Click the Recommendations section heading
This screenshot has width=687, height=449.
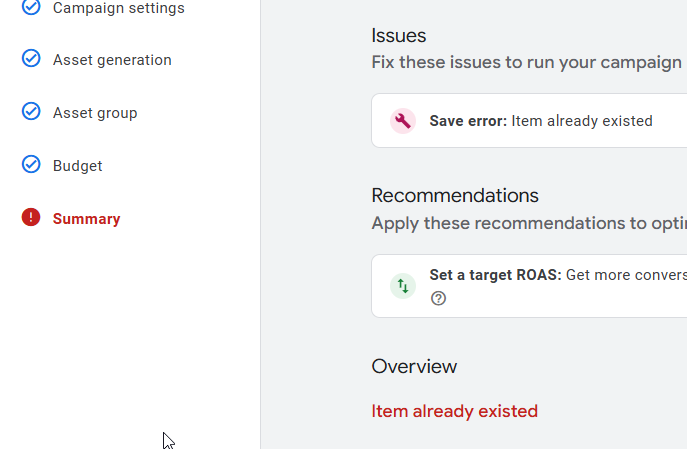[455, 195]
